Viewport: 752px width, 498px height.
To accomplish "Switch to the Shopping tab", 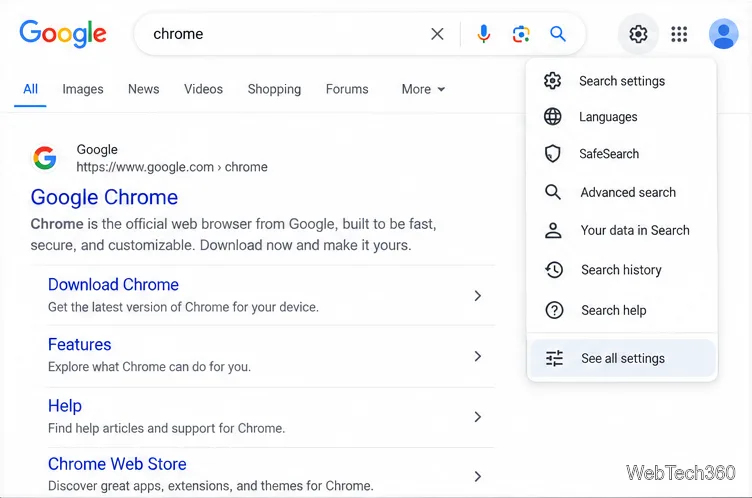I will click(274, 89).
